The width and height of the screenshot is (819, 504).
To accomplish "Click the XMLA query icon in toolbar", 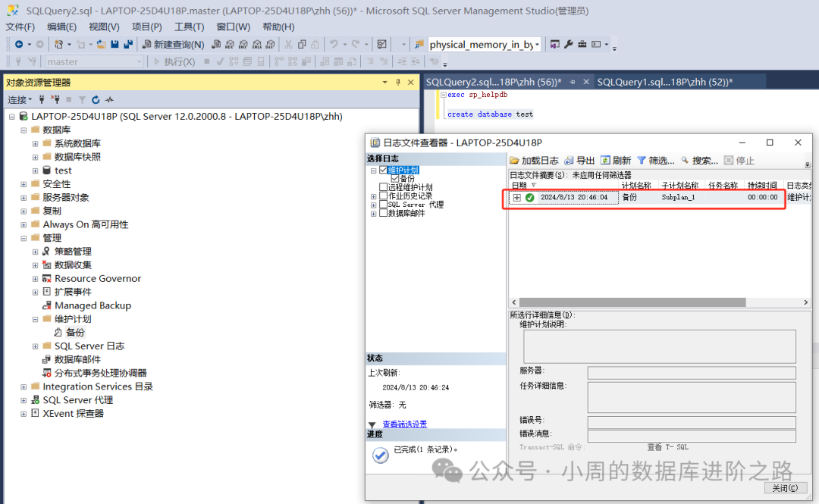I will click(x=257, y=45).
